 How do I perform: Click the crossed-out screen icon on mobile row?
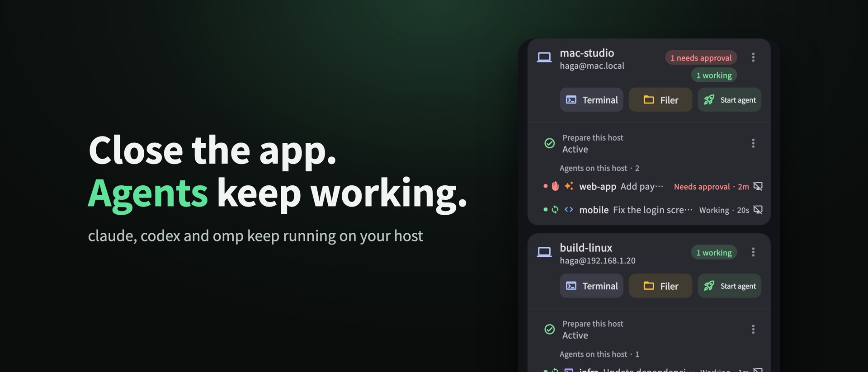[x=758, y=210]
